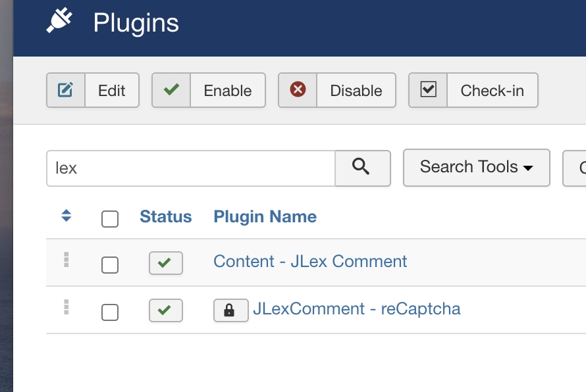The width and height of the screenshot is (586, 392).
Task: Click the red Disable X icon
Action: (x=298, y=90)
